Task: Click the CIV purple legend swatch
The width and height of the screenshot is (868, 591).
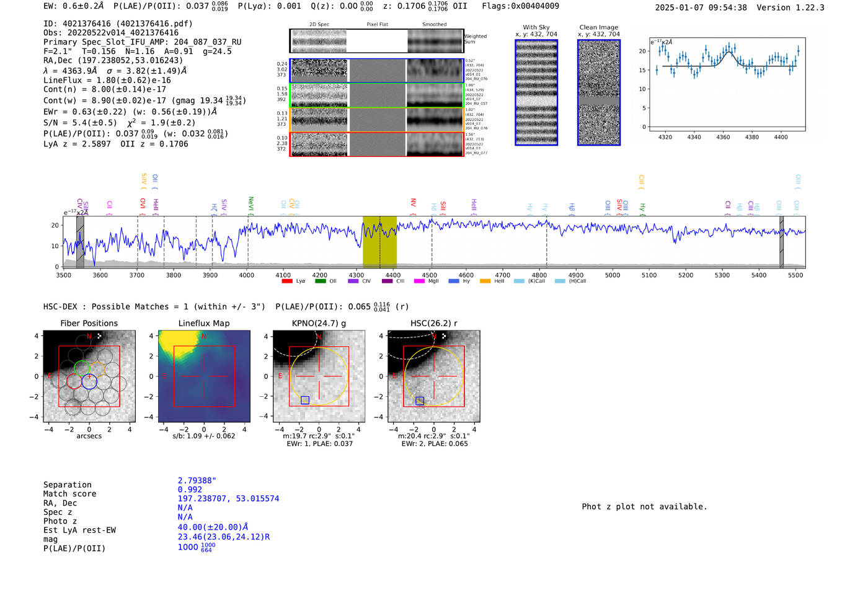Action: click(x=353, y=281)
